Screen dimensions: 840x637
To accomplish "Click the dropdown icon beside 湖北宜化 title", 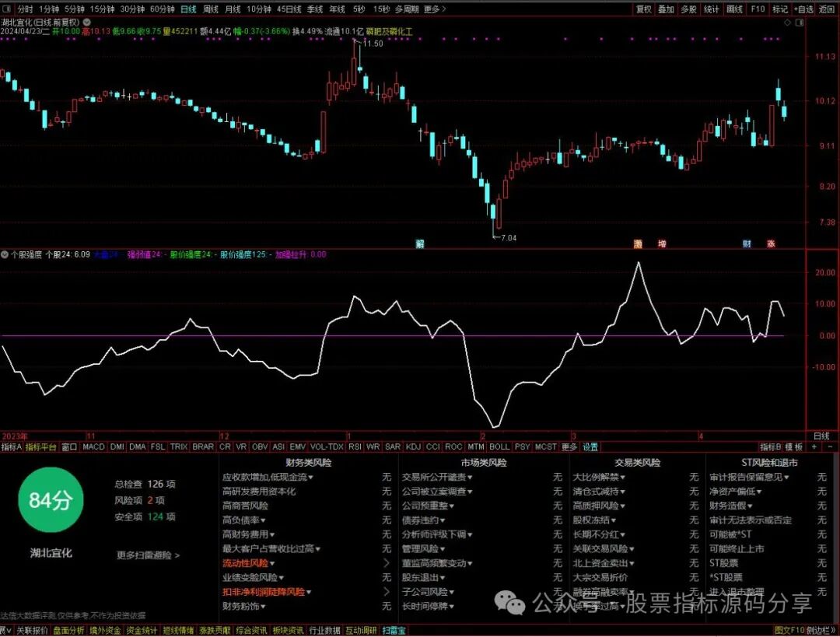I will 87,23.
